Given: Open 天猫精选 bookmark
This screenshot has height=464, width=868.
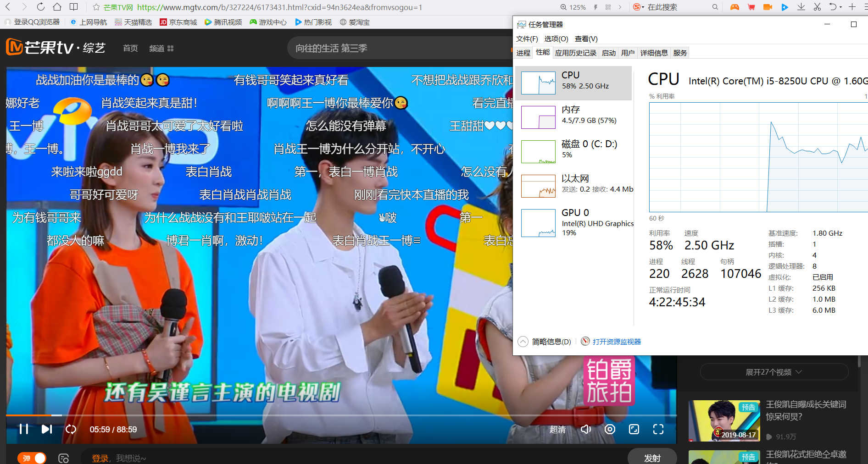Looking at the screenshot, I should tap(134, 22).
